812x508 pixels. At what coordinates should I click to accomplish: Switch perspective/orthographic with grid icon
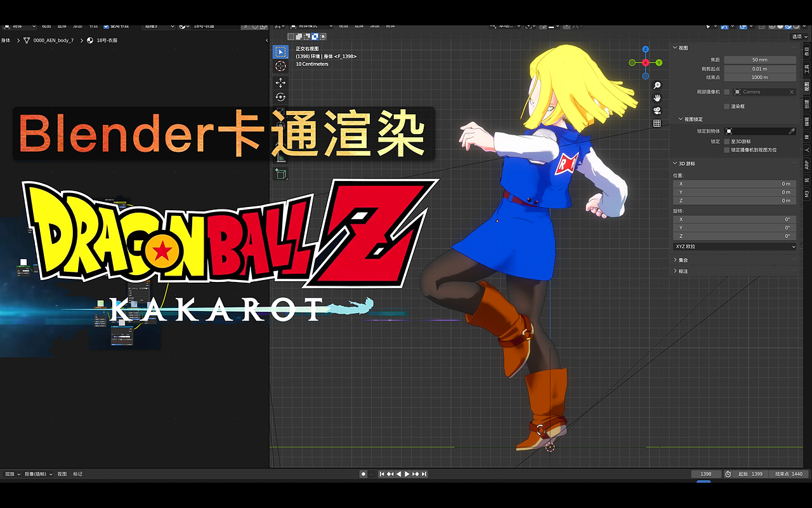coord(657,123)
